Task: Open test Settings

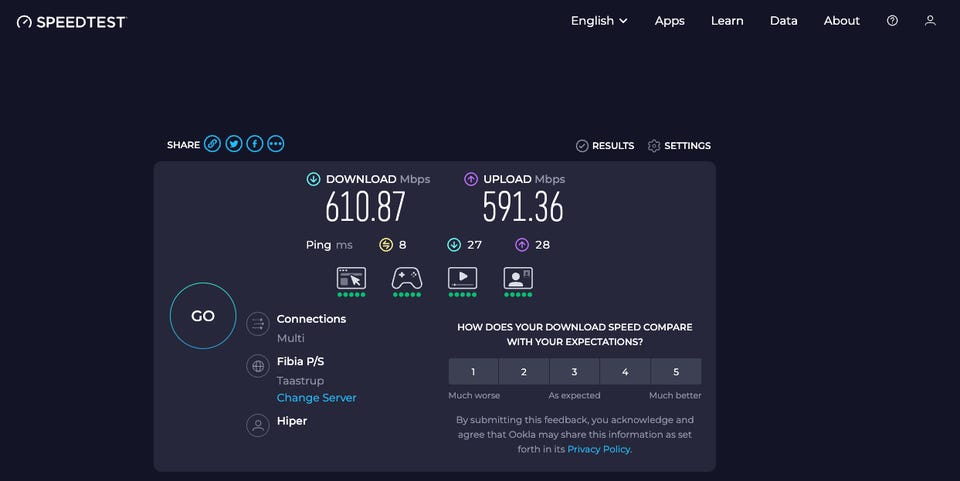Action: 679,146
